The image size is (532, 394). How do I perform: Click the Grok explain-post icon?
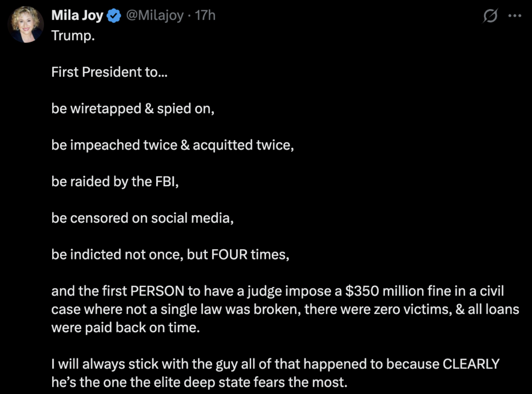[490, 17]
